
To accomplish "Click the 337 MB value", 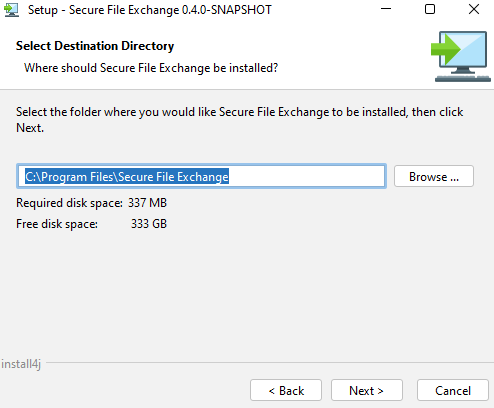I will [147, 203].
